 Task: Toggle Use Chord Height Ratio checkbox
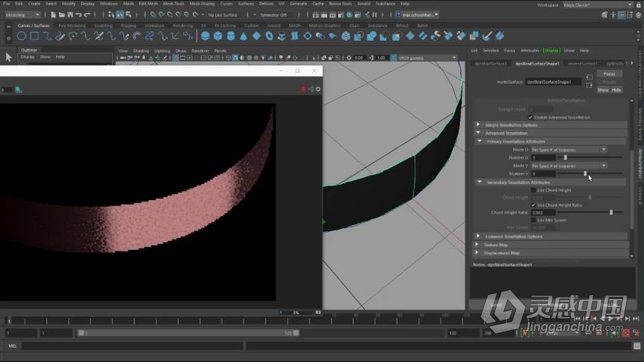[x=533, y=205]
